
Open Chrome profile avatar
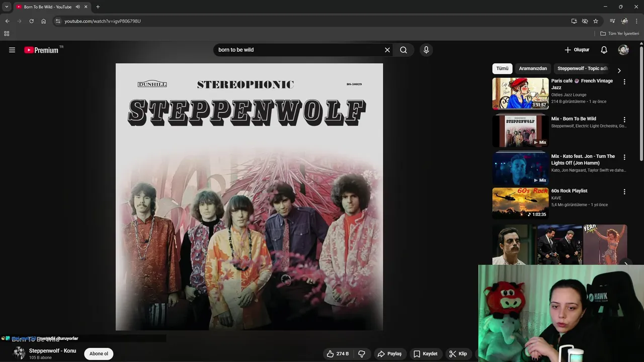point(624,21)
